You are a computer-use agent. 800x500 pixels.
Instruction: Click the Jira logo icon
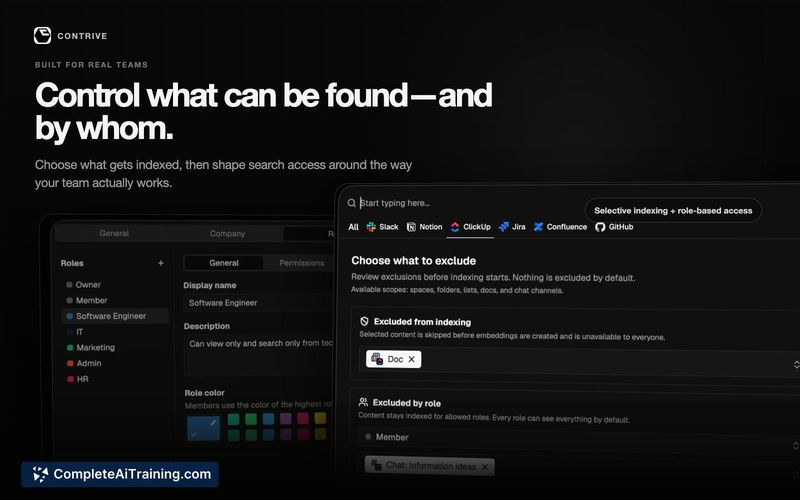pyautogui.click(x=504, y=227)
